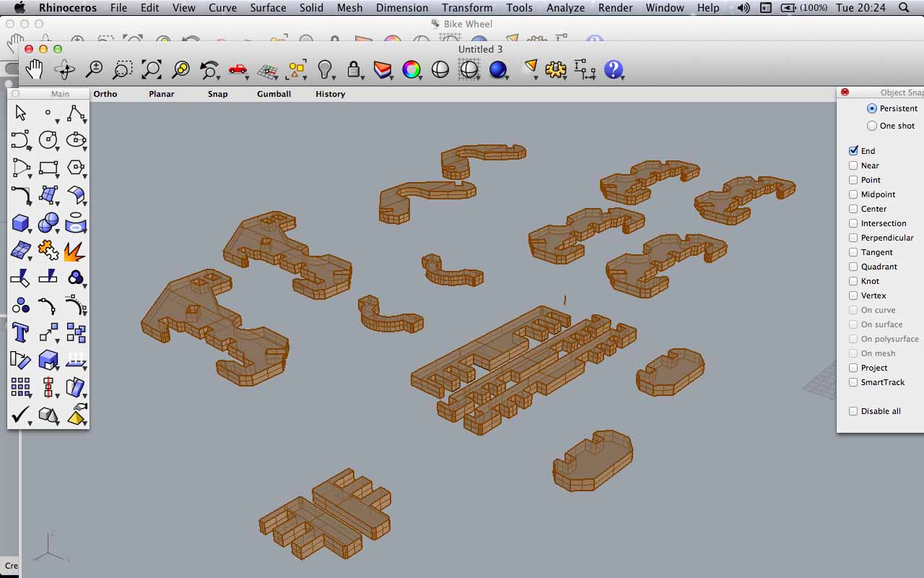Choose the Polygon hexagon tool
Screen dimensions: 924x578
pyautogui.click(x=76, y=168)
